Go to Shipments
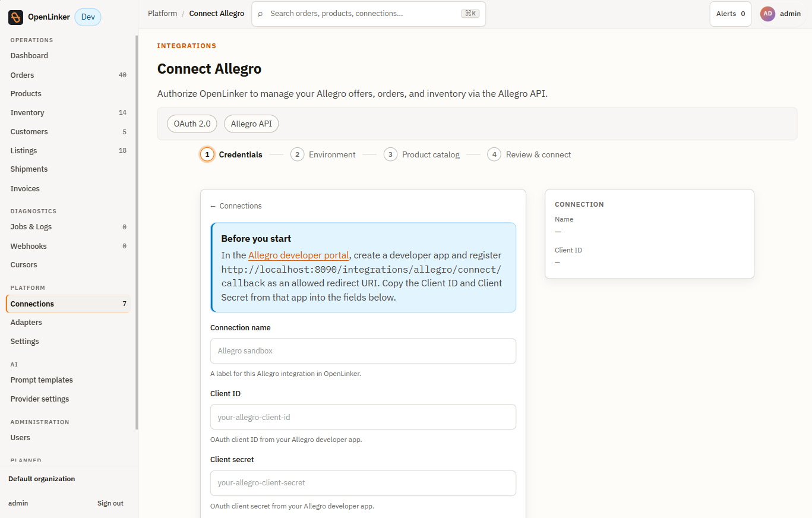This screenshot has width=812, height=518. click(68, 169)
